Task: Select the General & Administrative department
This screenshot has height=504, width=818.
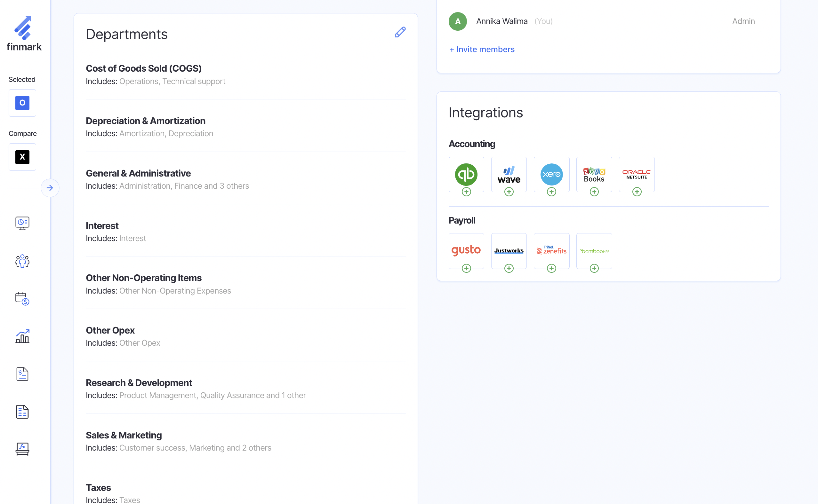Action: tap(138, 173)
